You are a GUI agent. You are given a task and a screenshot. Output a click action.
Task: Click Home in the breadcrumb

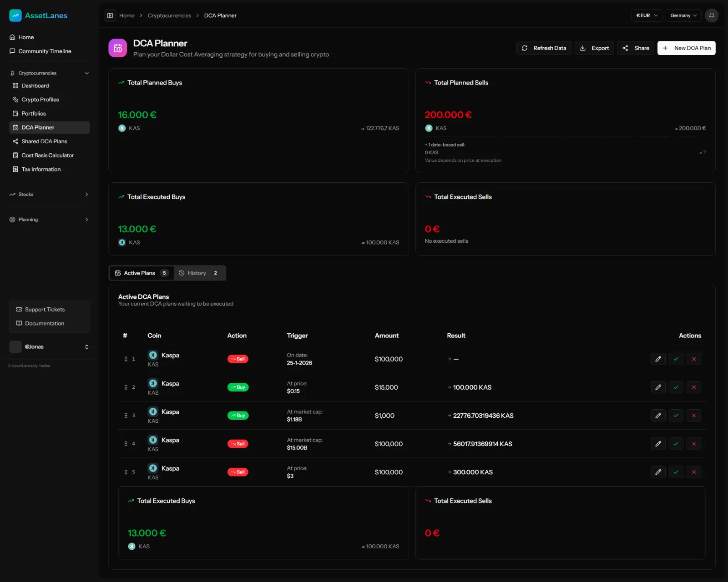tap(127, 15)
